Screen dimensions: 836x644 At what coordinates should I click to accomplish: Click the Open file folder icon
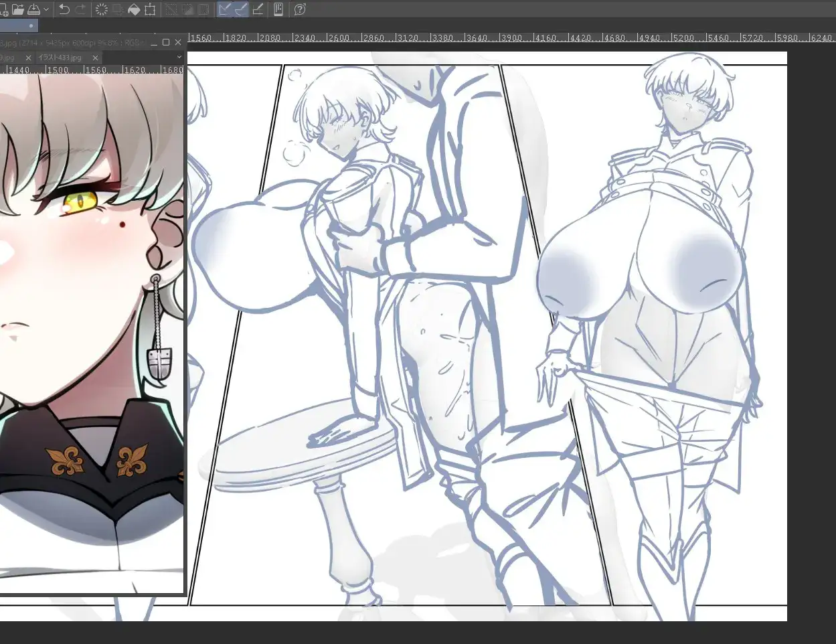(18, 9)
